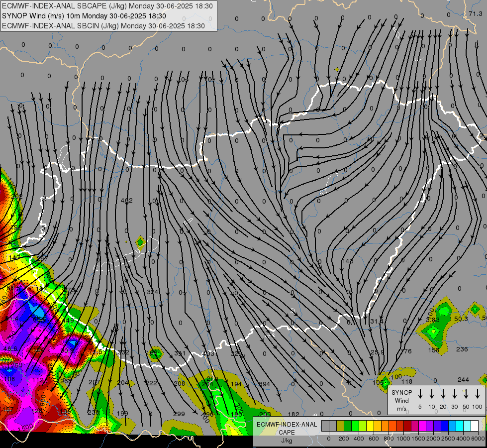Viewport: 487px width, 448px height.
Task: Click the '400' tick label on CAPE scale
Action: click(x=359, y=439)
